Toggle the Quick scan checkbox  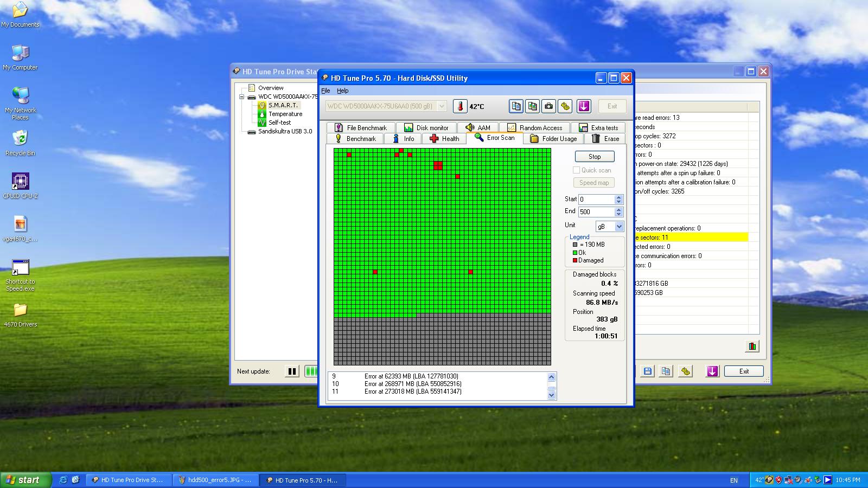[x=576, y=170]
